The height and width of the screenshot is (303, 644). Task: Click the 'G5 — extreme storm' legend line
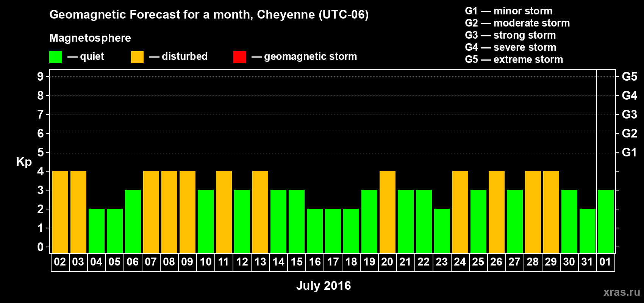514,59
